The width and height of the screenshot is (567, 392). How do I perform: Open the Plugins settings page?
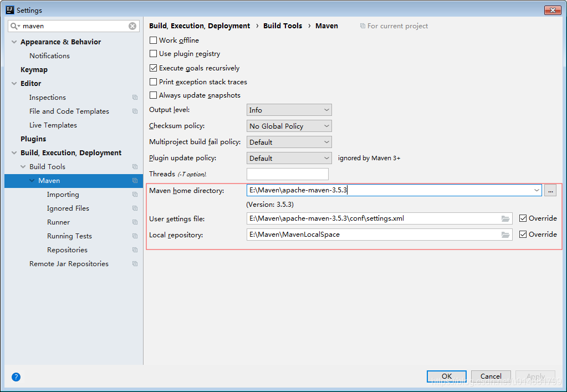pos(33,139)
